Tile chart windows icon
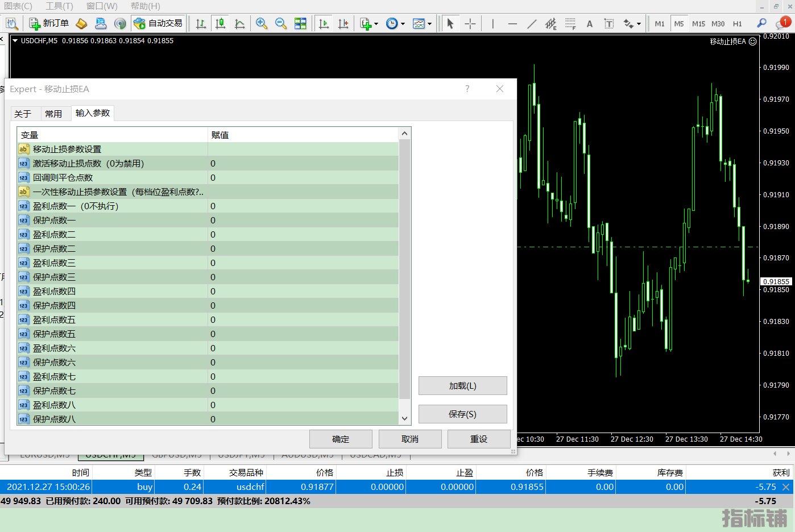The height and width of the screenshot is (532, 795). (300, 23)
